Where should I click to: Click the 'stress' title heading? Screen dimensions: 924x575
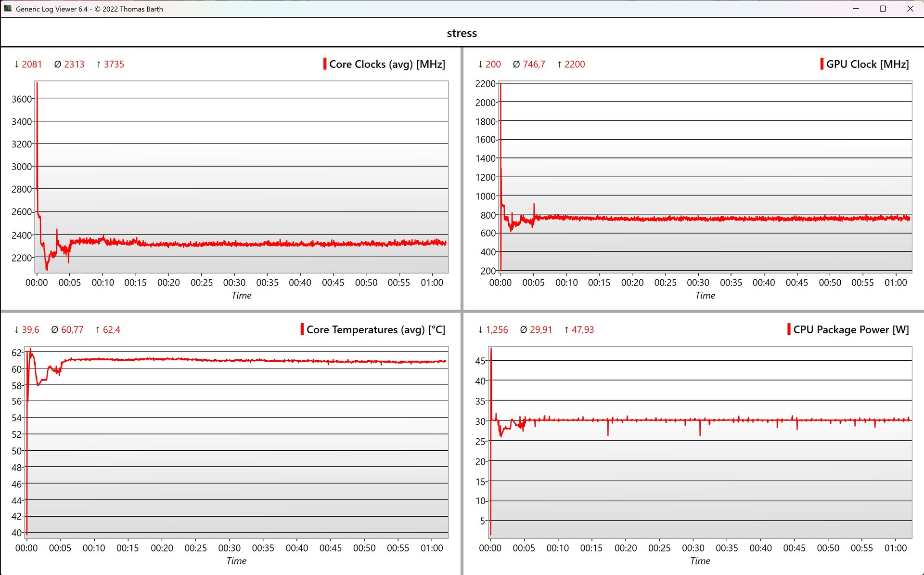pos(462,33)
